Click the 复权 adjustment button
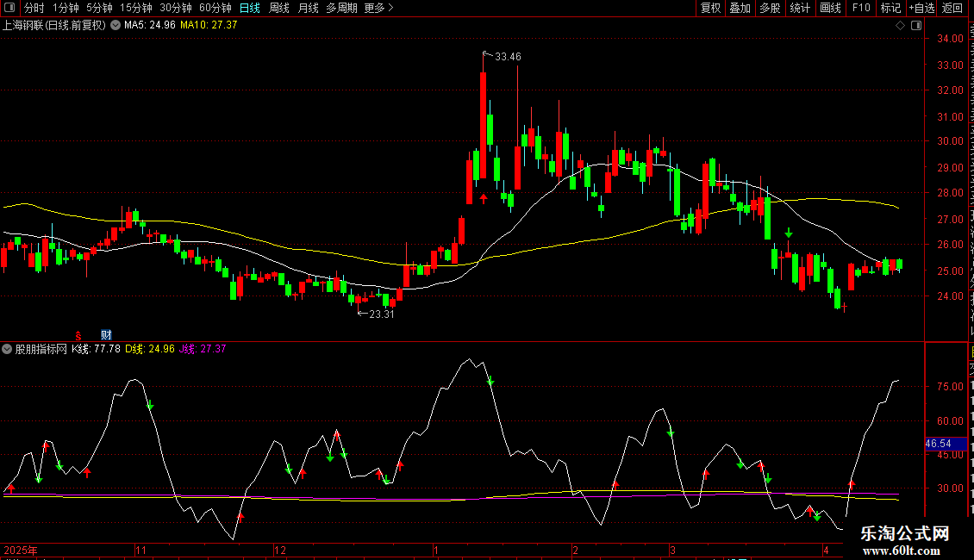This screenshot has height=560, width=974. pos(710,8)
